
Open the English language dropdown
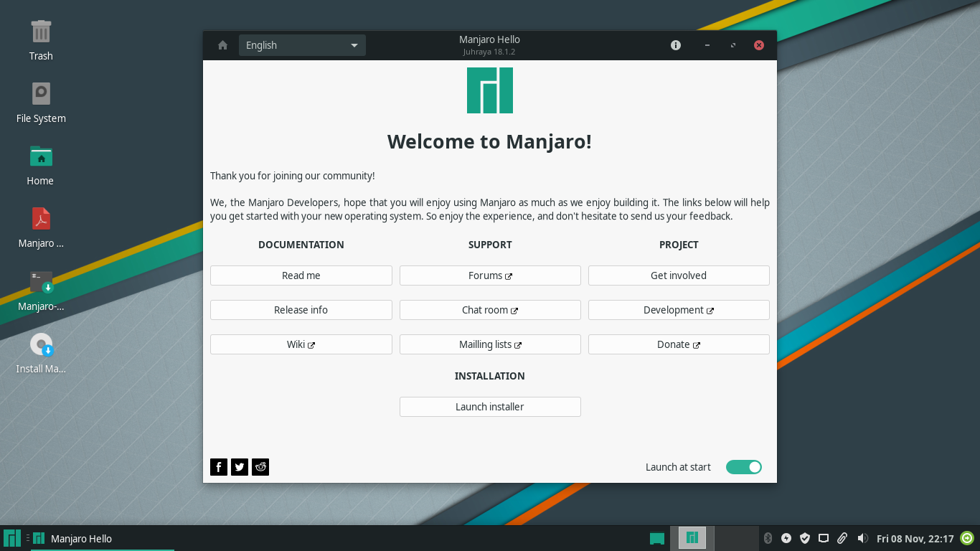click(x=302, y=45)
